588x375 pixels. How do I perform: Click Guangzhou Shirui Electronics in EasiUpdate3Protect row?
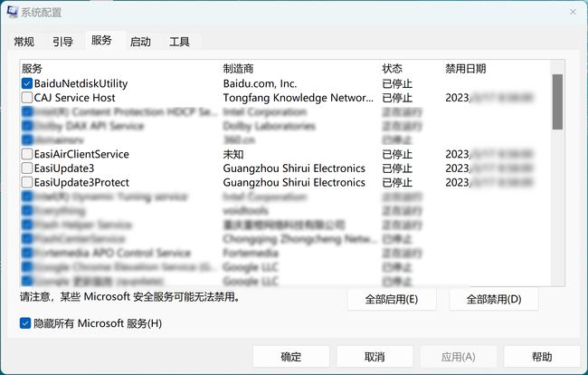coord(294,182)
